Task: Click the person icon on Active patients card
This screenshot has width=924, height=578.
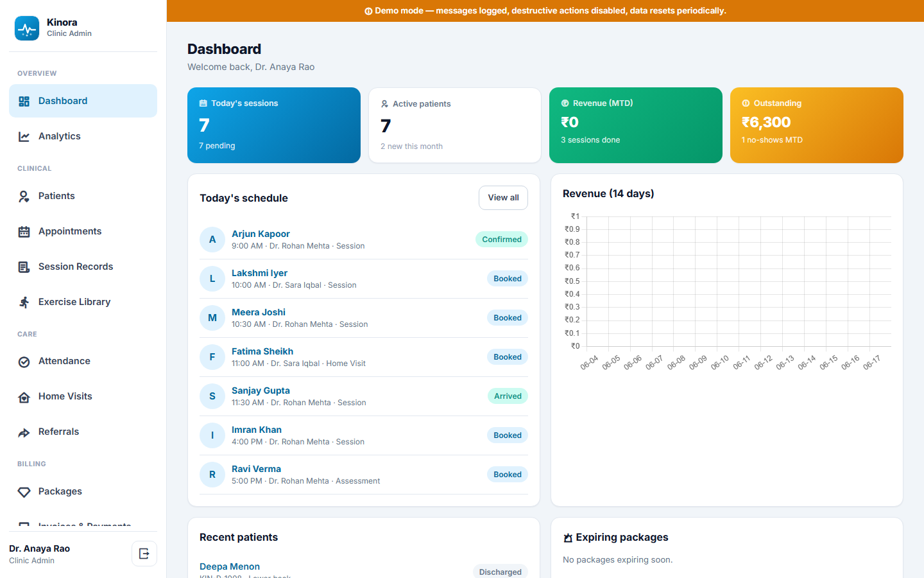Action: click(x=384, y=103)
